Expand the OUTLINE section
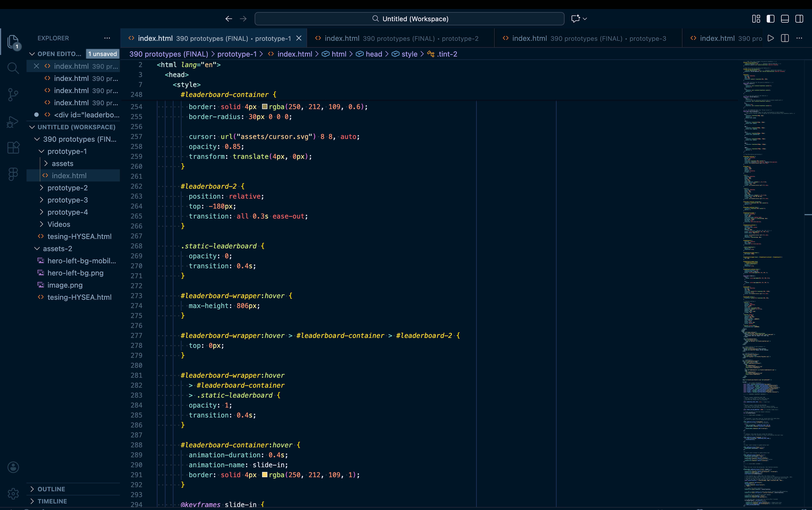The image size is (812, 510). point(51,489)
